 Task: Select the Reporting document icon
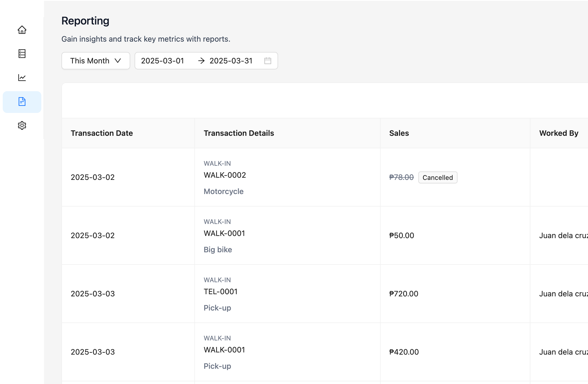[x=22, y=102]
